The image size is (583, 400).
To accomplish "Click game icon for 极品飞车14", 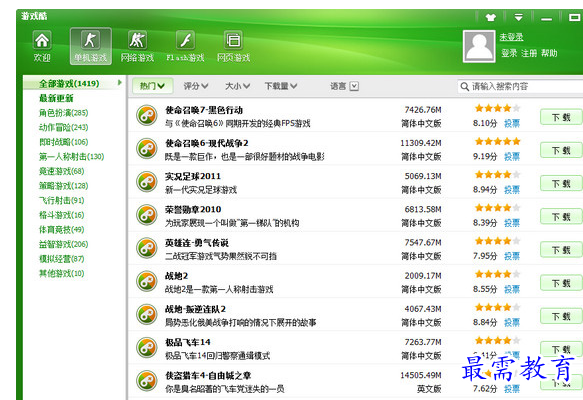I will 146,348.
